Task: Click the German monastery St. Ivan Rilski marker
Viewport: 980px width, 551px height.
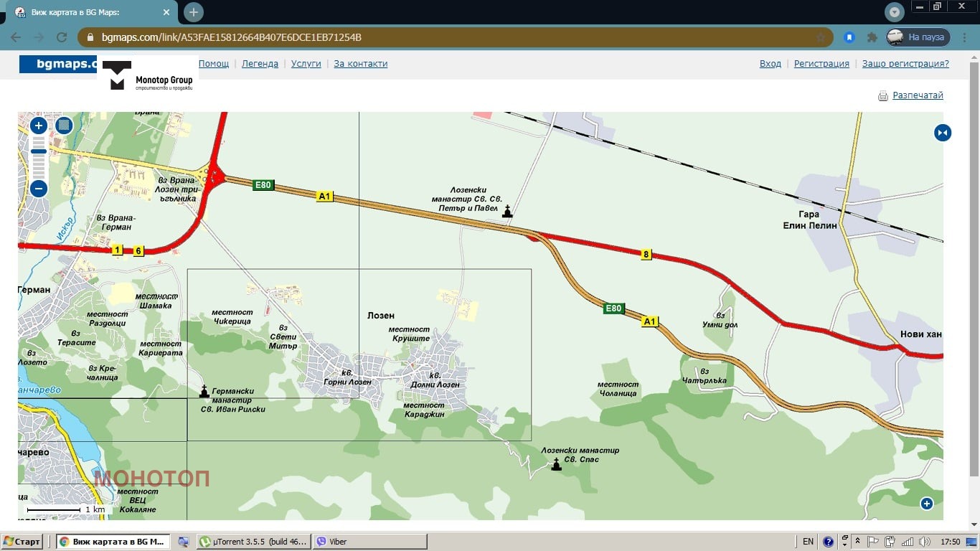Action: (x=204, y=391)
